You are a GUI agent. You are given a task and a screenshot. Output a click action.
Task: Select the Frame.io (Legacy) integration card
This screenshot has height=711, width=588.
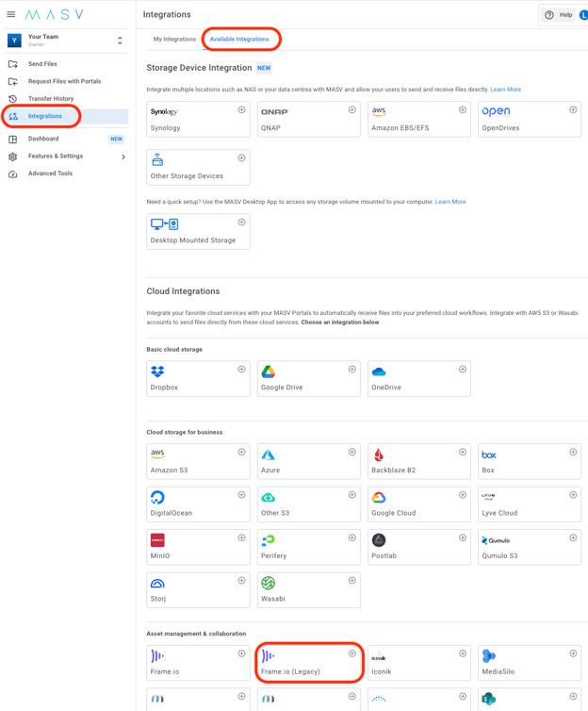click(309, 663)
